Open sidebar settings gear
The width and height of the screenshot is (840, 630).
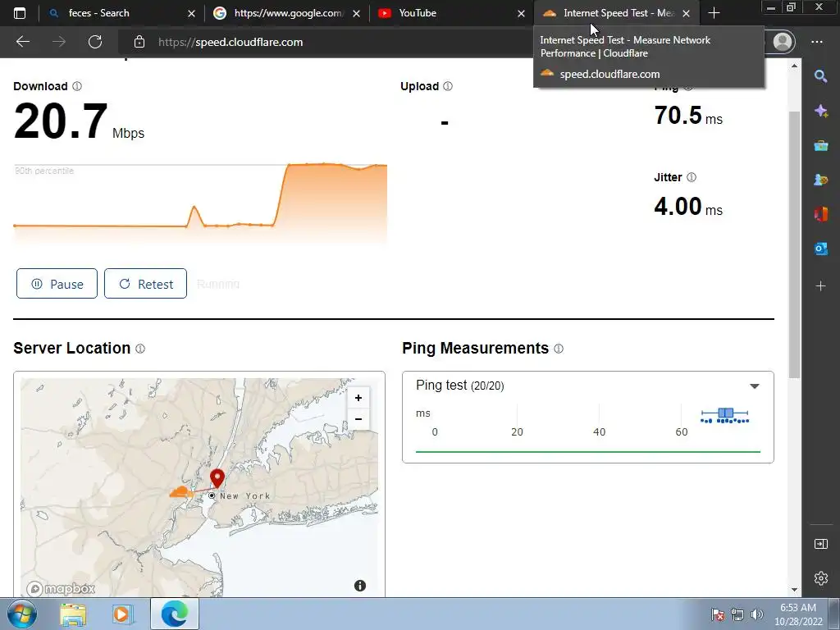pyautogui.click(x=820, y=578)
